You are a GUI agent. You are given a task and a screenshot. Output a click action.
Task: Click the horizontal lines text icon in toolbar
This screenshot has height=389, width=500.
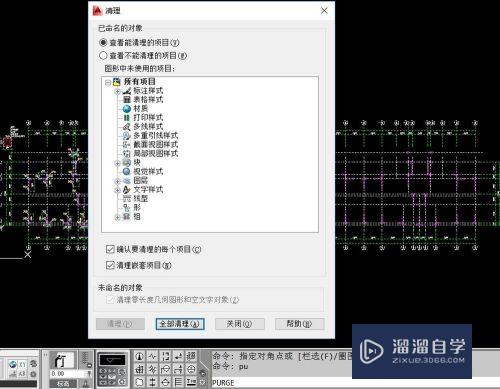[x=178, y=382]
